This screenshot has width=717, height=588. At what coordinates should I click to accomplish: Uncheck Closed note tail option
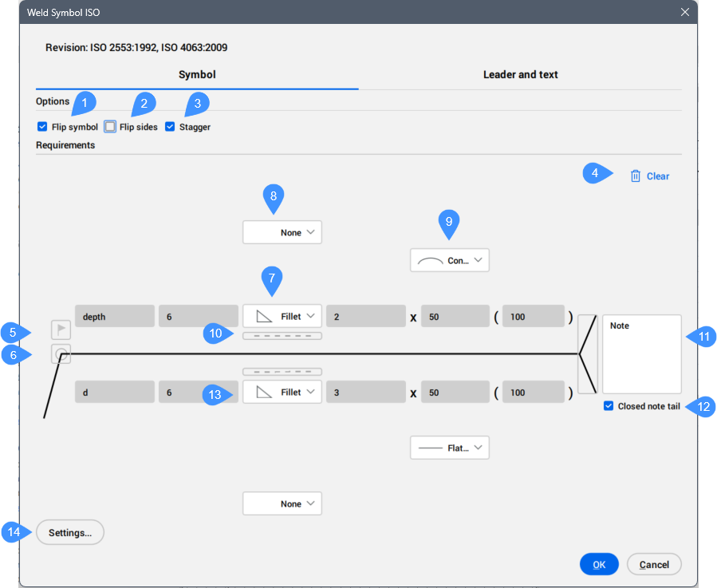pyautogui.click(x=609, y=406)
